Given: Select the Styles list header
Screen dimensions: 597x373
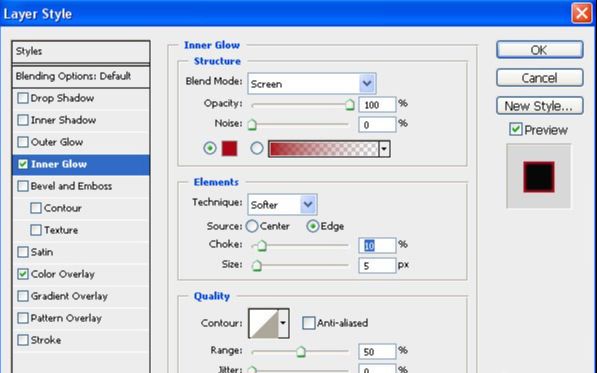Looking at the screenshot, I should click(81, 52).
